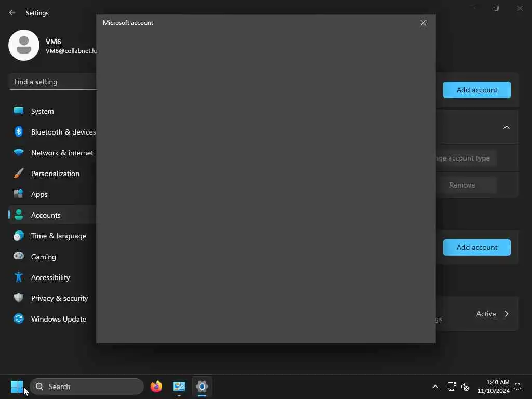Click the Accessibility figure icon
Image resolution: width=532 pixels, height=399 pixels.
click(19, 277)
